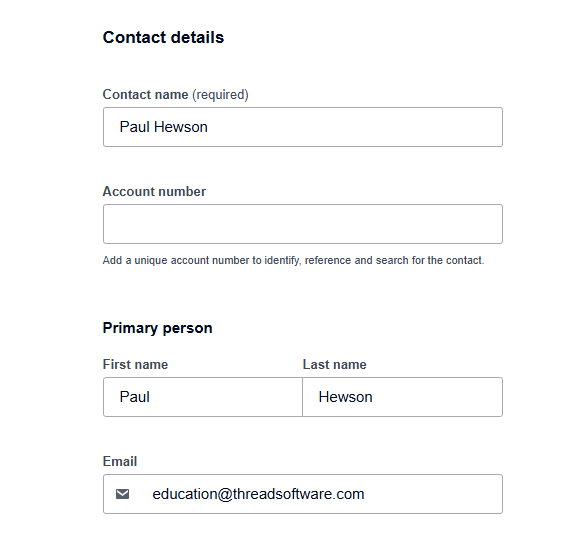Click the account number helper text
The width and height of the screenshot is (582, 557).
294,261
